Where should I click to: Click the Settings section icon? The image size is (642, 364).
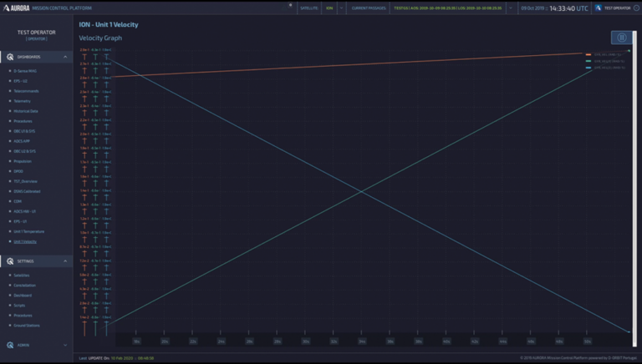[10, 261]
